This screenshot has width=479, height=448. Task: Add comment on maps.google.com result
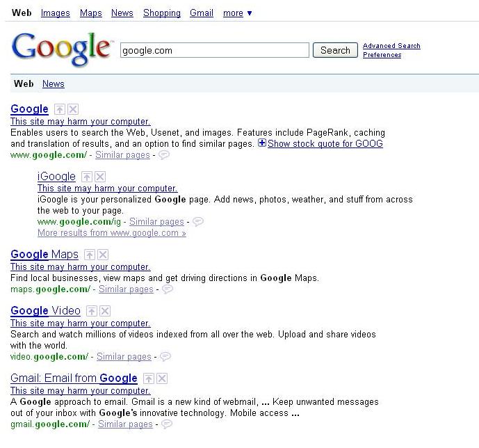(x=167, y=289)
